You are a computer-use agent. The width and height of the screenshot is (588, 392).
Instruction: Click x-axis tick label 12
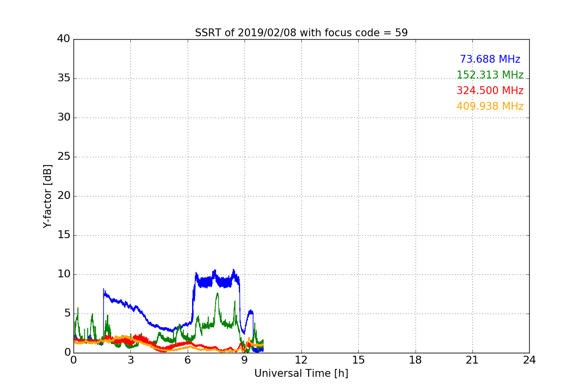tap(301, 360)
